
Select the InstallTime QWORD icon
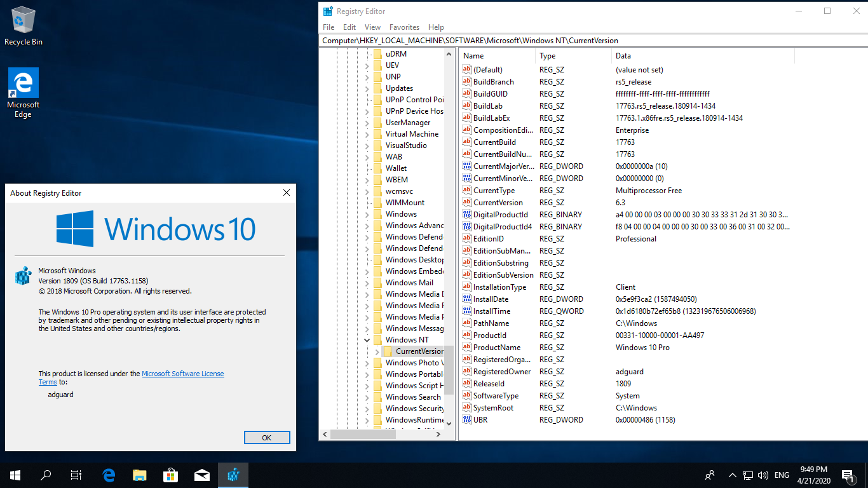pos(467,311)
